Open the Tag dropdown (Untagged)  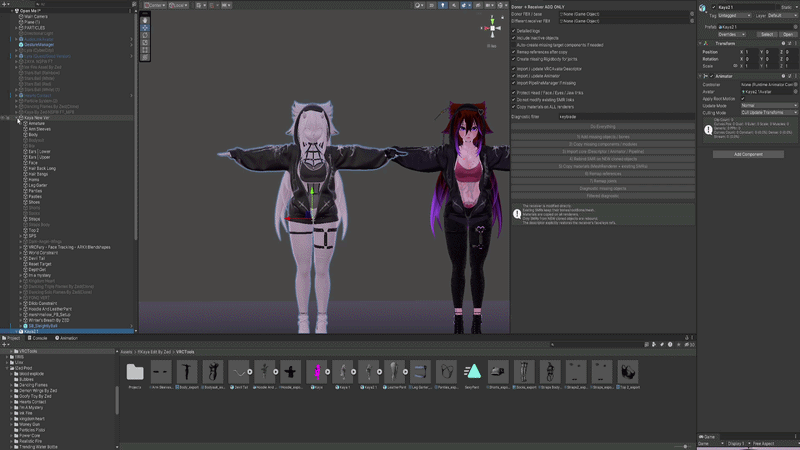point(735,16)
